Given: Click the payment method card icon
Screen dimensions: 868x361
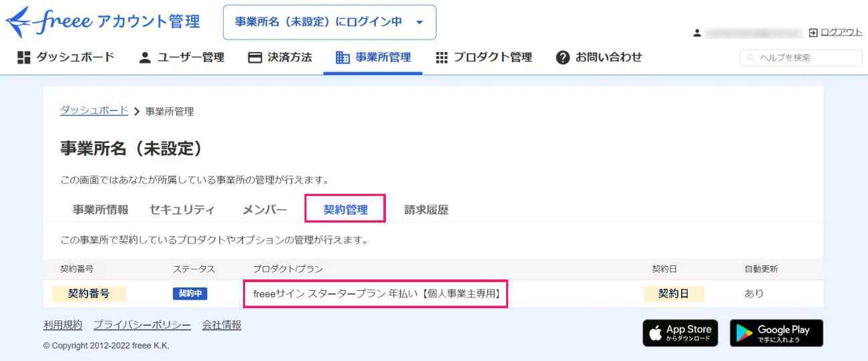Looking at the screenshot, I should [x=254, y=57].
